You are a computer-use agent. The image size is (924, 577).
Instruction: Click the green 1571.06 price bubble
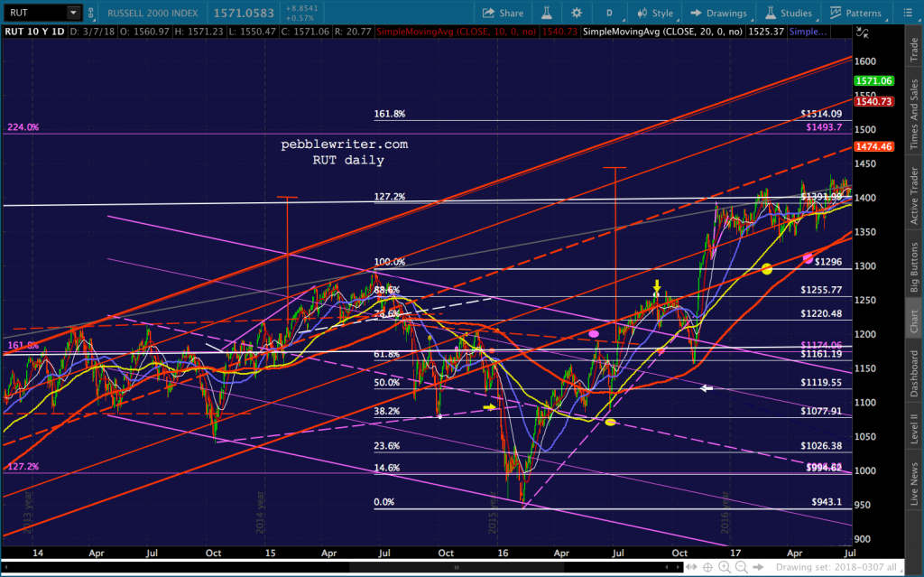pos(873,81)
